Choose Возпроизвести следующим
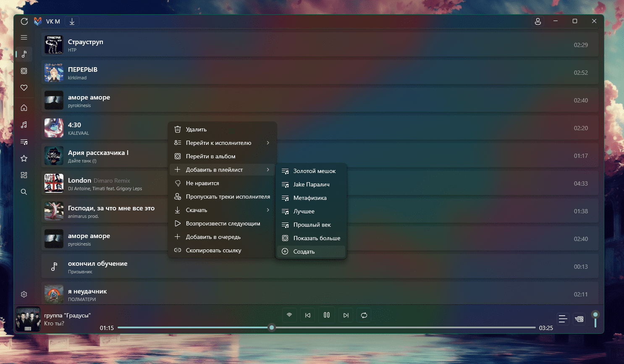 tap(222, 223)
